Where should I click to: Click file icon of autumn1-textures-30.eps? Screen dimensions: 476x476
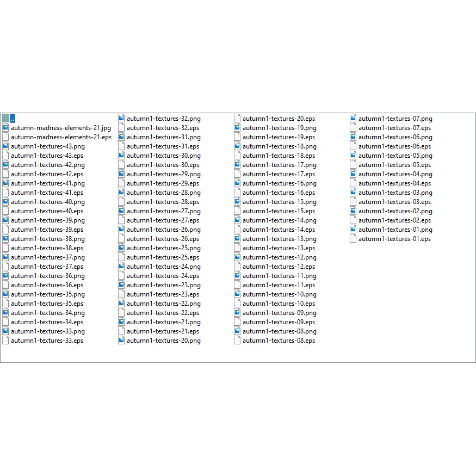click(x=121, y=164)
